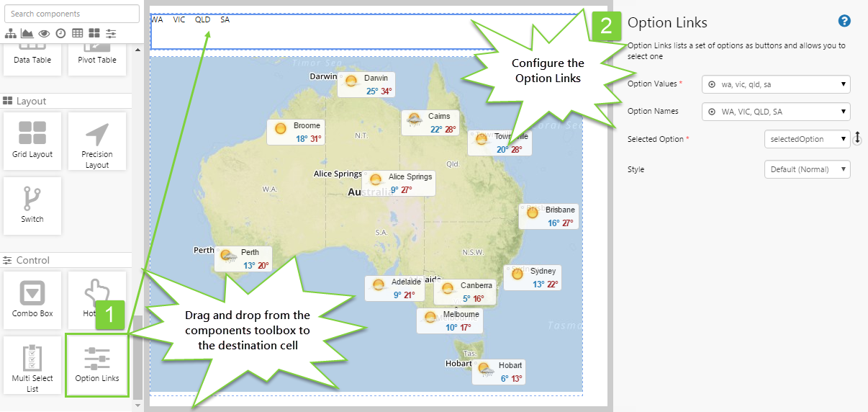
Task: Pick the Grid Layout component
Action: click(32, 141)
